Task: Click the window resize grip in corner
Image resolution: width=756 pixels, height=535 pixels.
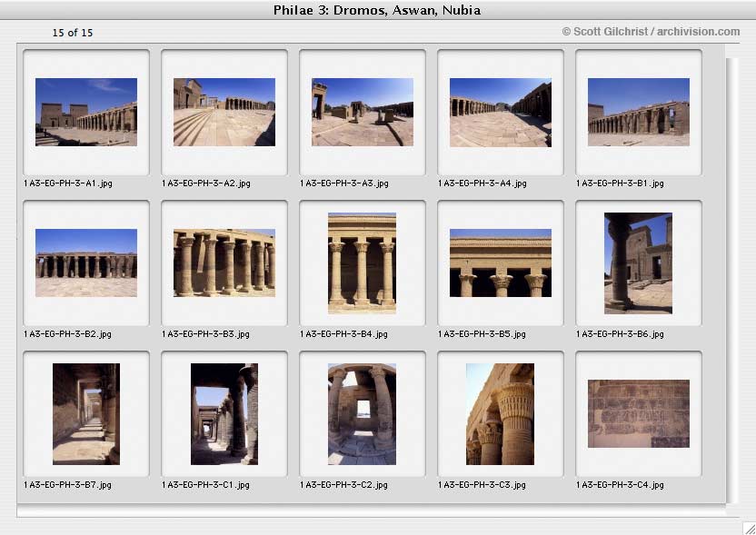Action: [x=749, y=528]
